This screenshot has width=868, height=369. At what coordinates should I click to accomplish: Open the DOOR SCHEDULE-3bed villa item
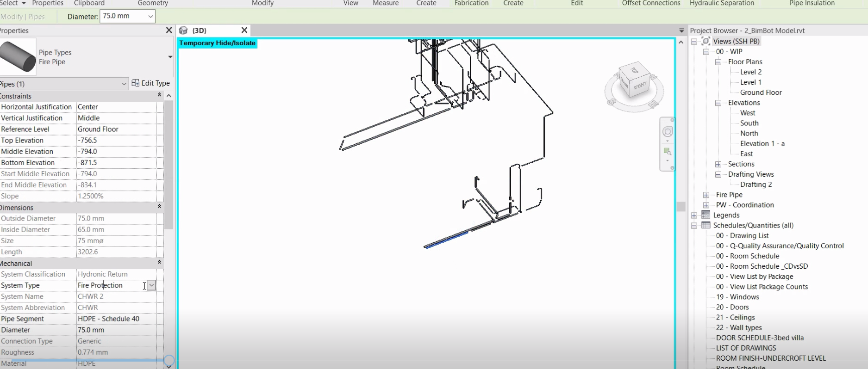point(760,338)
